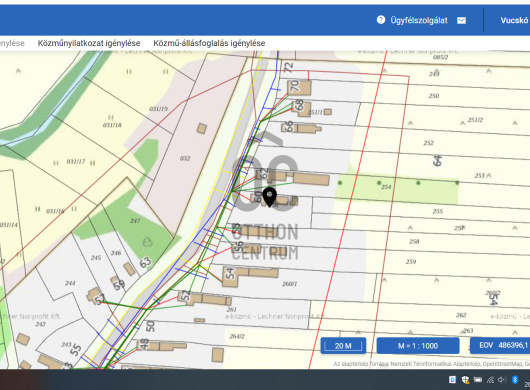The height and width of the screenshot is (390, 530).
Task: Select parcel label 252
Action: click(429, 143)
